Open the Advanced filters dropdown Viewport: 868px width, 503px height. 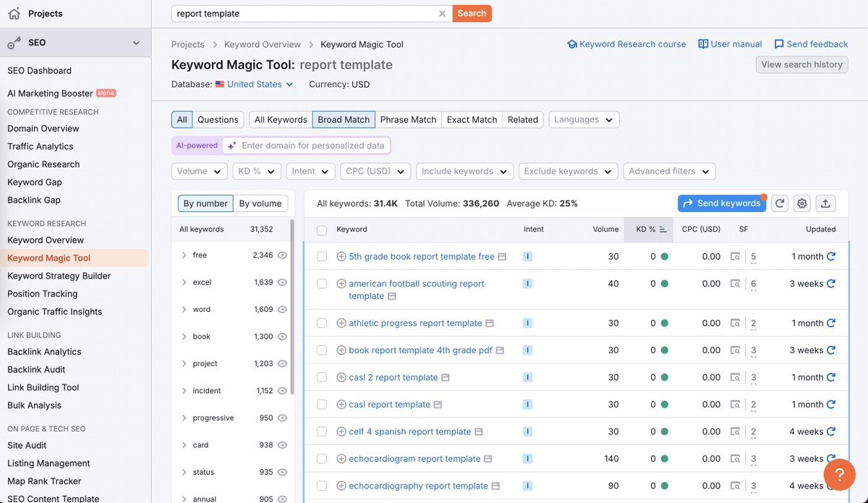[670, 172]
